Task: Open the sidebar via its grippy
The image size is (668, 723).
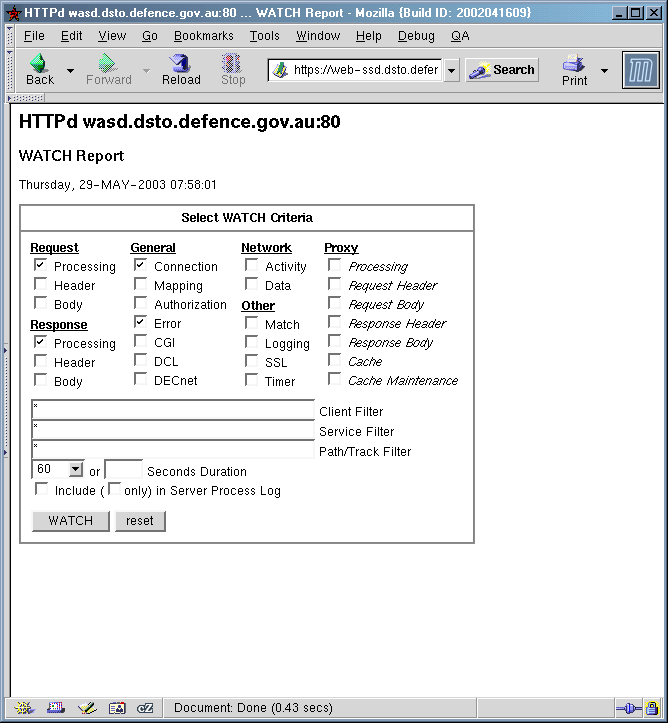Action: [x=6, y=401]
